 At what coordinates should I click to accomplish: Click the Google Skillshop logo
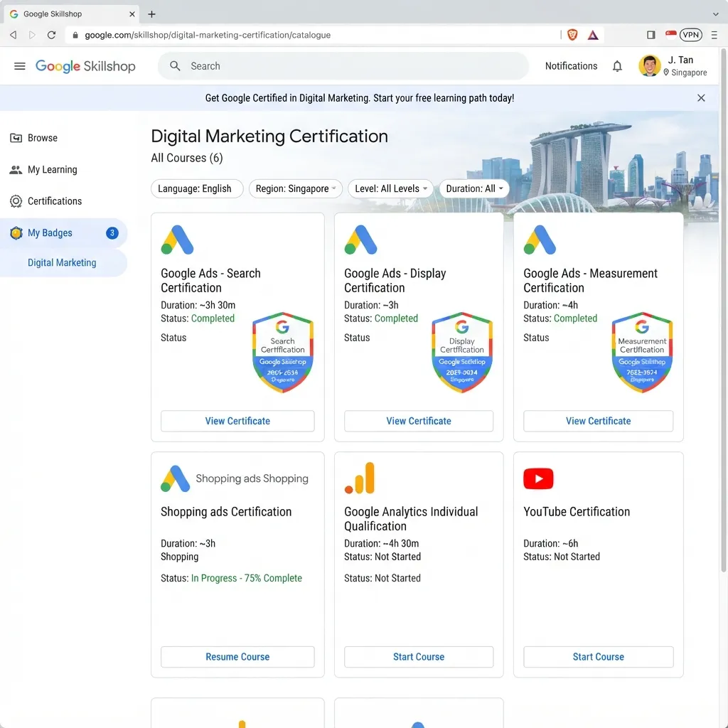click(85, 66)
